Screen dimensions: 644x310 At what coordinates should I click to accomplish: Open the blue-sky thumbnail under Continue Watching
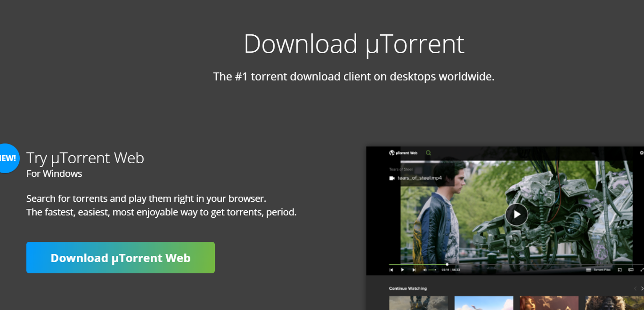point(484,303)
